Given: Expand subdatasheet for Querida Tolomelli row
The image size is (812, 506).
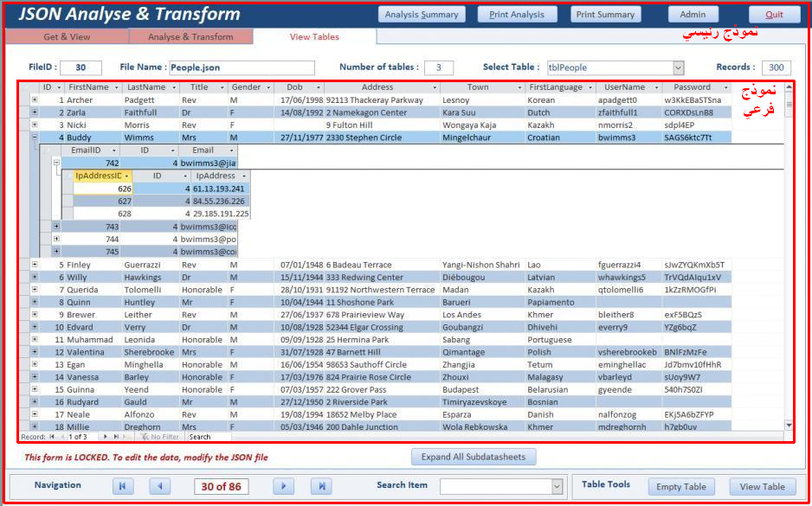Looking at the screenshot, I should point(34,289).
